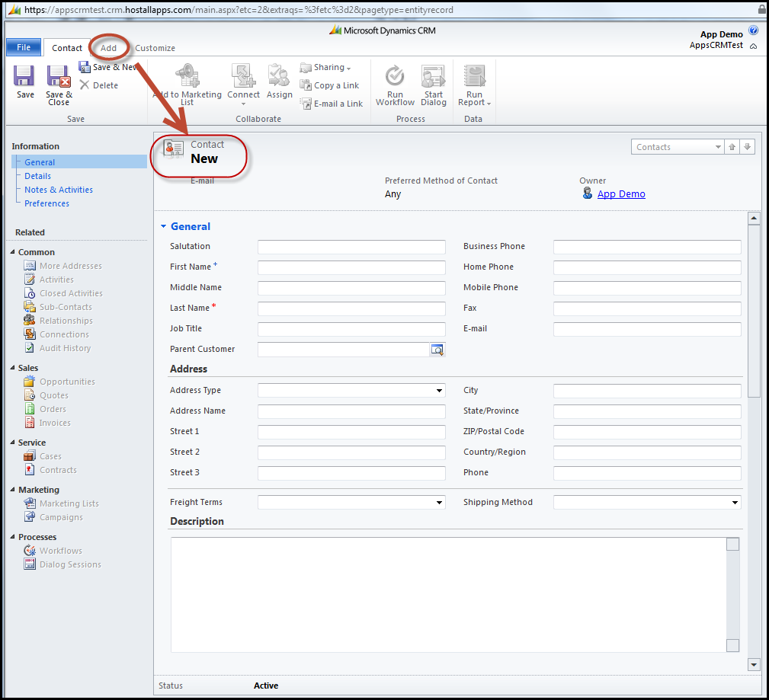The image size is (769, 700).
Task: Collapse the Common related group
Action: (13, 252)
